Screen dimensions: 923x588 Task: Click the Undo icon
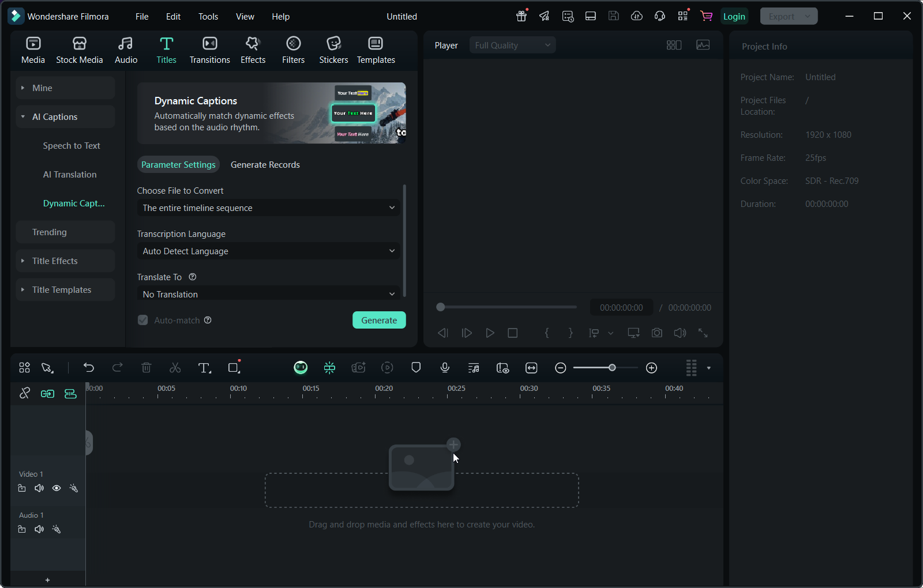[x=88, y=368]
